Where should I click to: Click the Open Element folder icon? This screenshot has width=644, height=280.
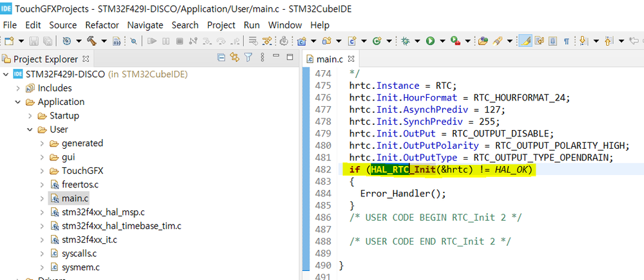[483, 41]
